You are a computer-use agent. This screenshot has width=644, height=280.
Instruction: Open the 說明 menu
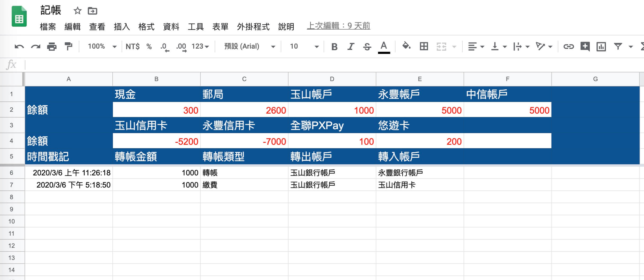[x=286, y=27]
